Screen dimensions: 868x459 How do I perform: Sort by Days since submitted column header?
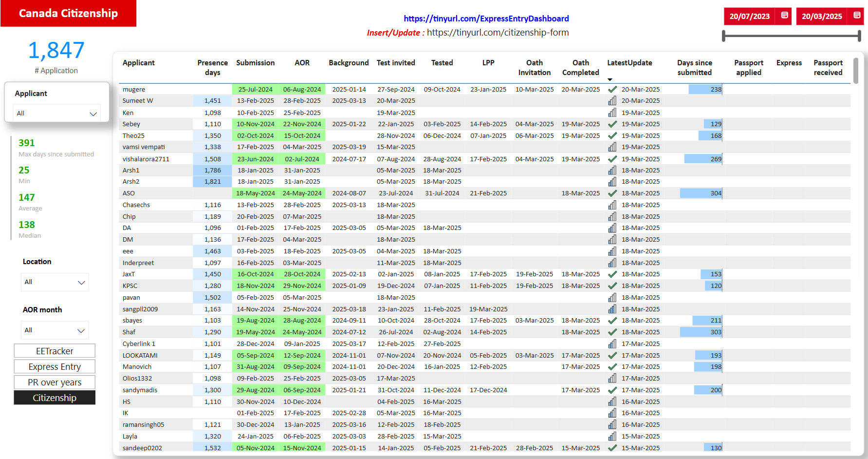click(695, 68)
